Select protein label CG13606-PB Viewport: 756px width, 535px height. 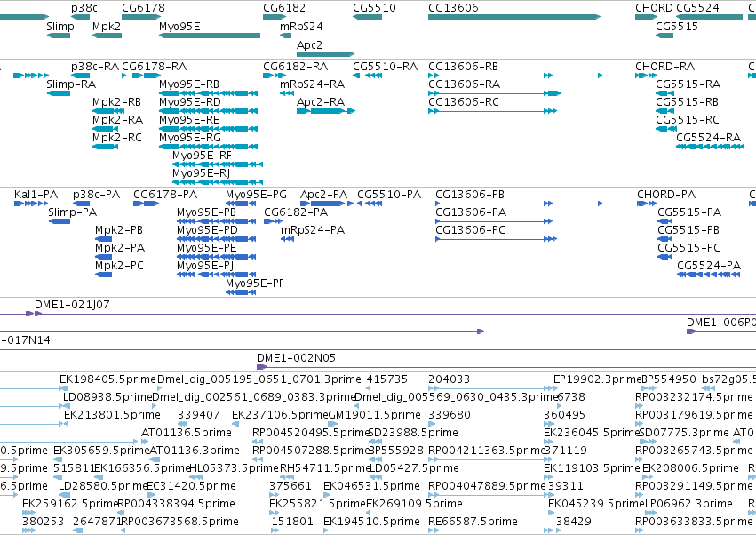coord(470,195)
